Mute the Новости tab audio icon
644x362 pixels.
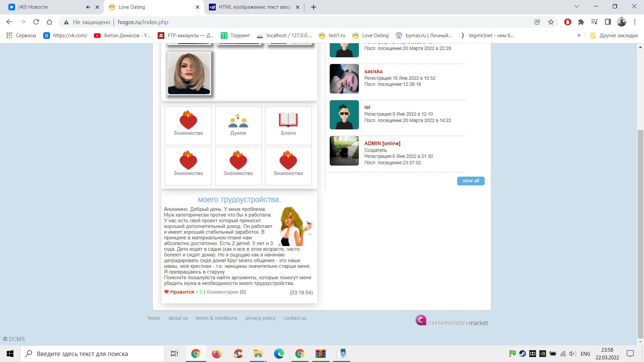point(88,7)
